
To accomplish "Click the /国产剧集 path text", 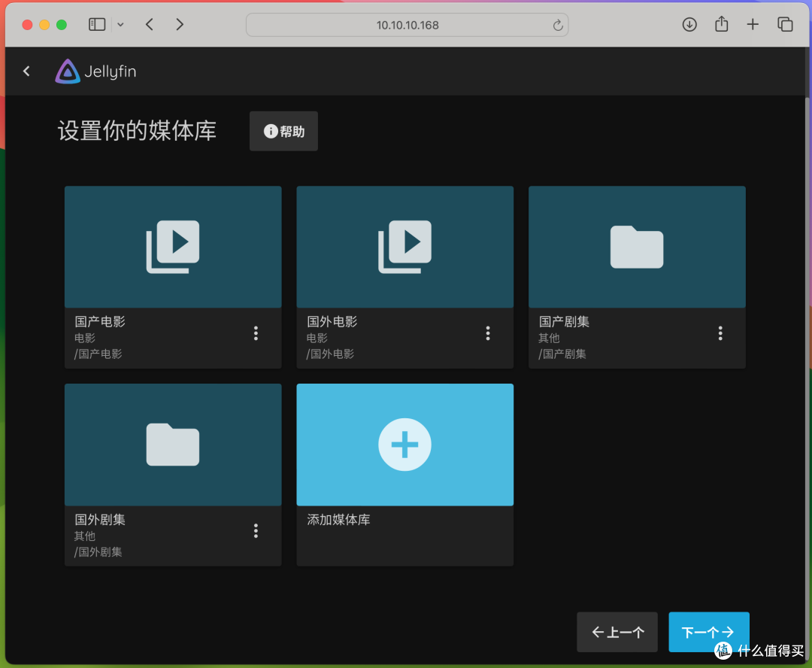I will point(562,354).
